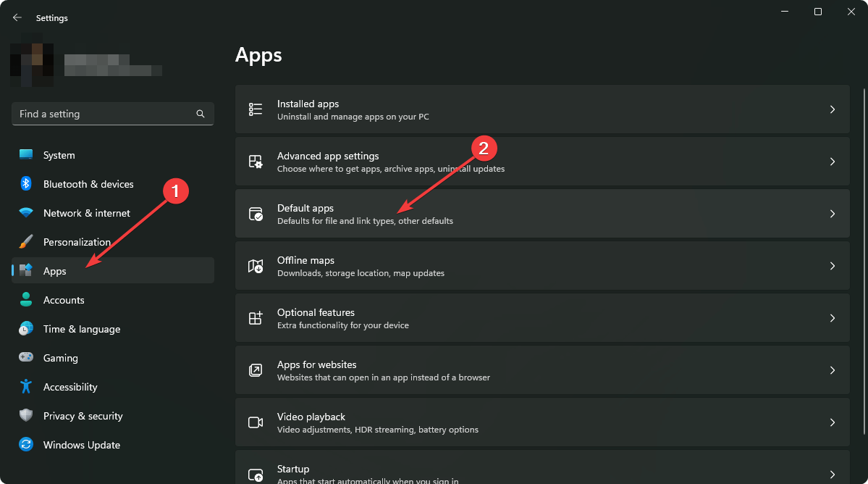Open Gaming settings category

pyautogui.click(x=113, y=358)
